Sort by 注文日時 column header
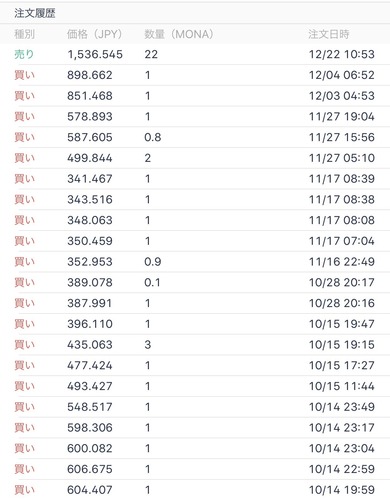Image resolution: width=390 pixels, height=500 pixels. click(329, 34)
